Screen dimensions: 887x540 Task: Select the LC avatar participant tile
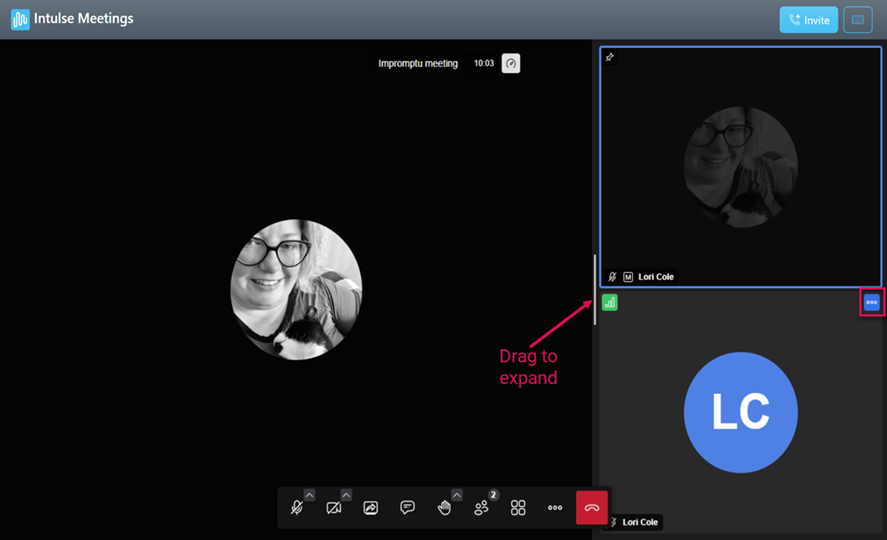(740, 412)
